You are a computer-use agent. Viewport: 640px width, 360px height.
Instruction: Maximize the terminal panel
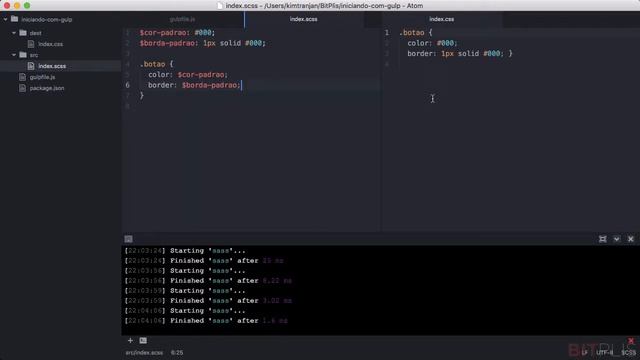coord(602,239)
